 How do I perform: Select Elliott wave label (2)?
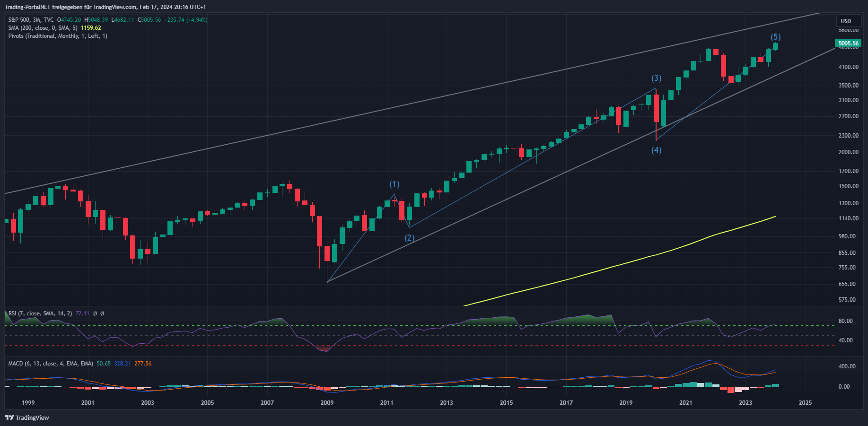click(409, 238)
